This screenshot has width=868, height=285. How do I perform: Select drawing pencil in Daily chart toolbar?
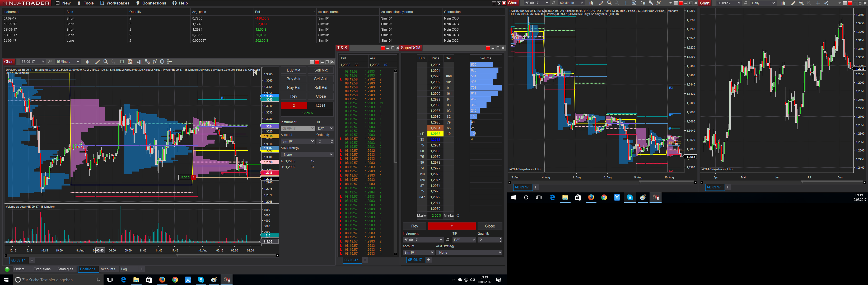click(x=793, y=3)
